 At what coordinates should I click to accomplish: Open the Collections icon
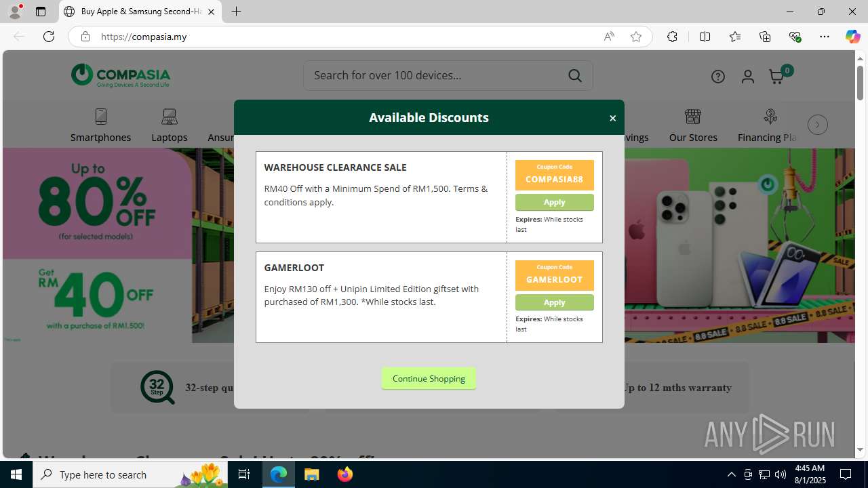tap(765, 37)
